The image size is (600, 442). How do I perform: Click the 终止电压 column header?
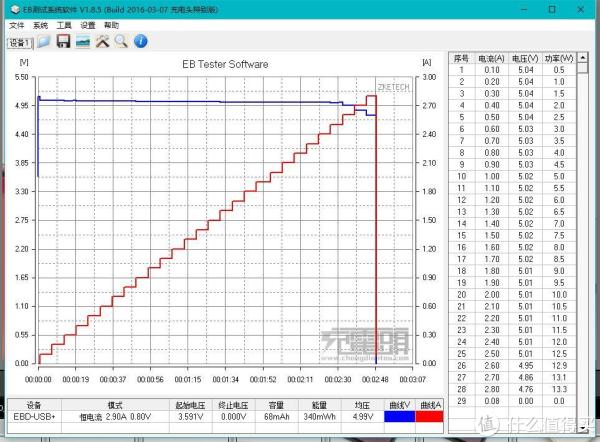233,405
